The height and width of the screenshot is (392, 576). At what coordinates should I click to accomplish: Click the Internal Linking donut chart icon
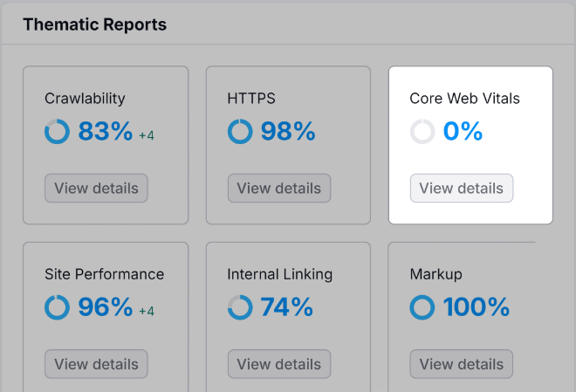(240, 307)
